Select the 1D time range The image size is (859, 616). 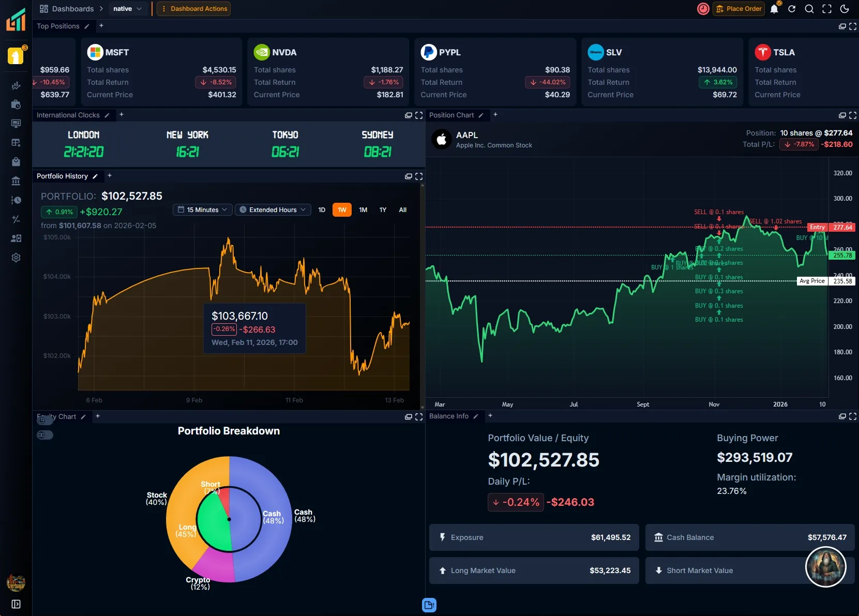click(x=322, y=210)
